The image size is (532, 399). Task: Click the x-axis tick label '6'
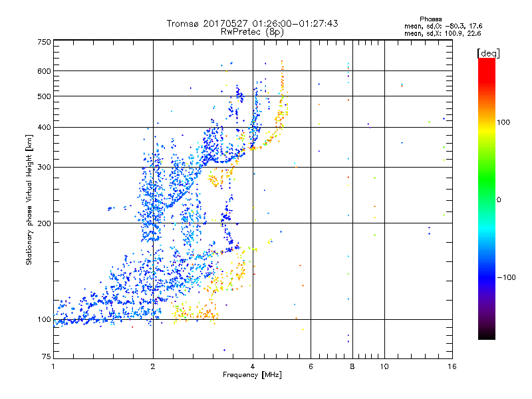coord(311,366)
